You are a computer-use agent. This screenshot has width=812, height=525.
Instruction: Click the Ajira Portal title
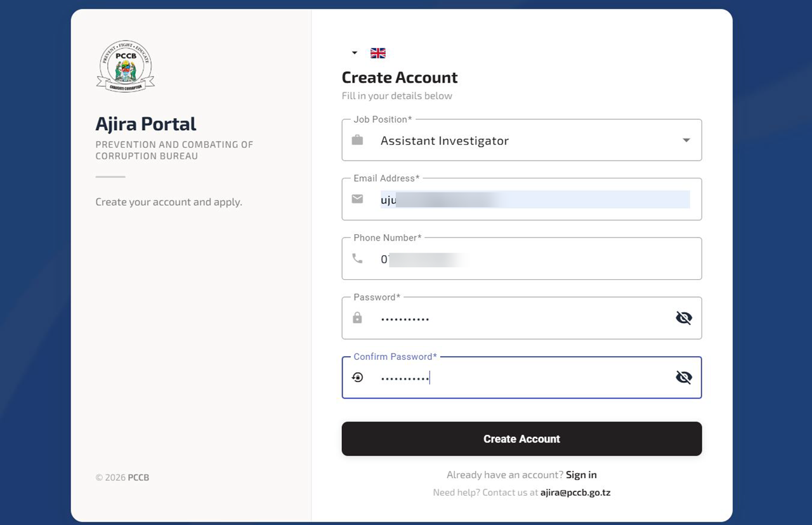(145, 123)
